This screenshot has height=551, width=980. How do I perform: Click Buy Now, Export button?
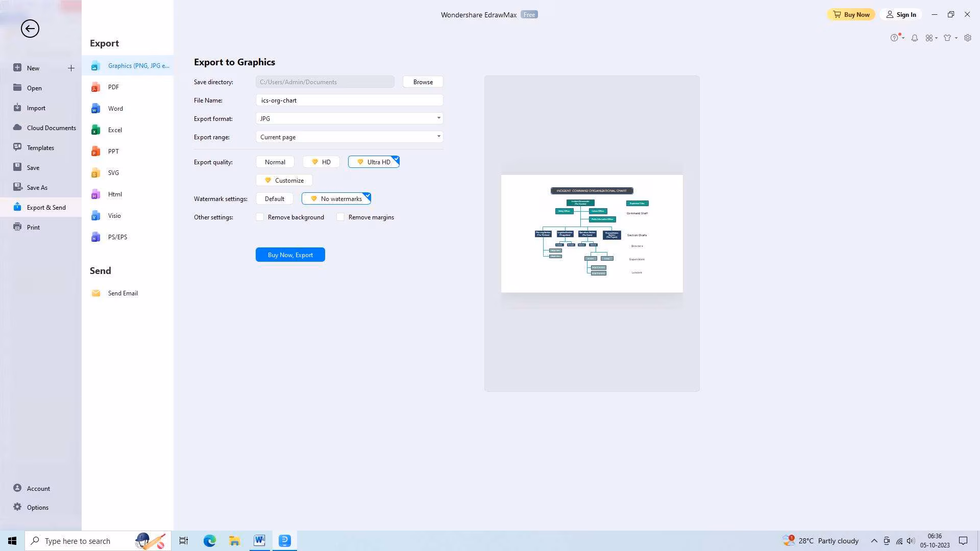[x=290, y=255]
